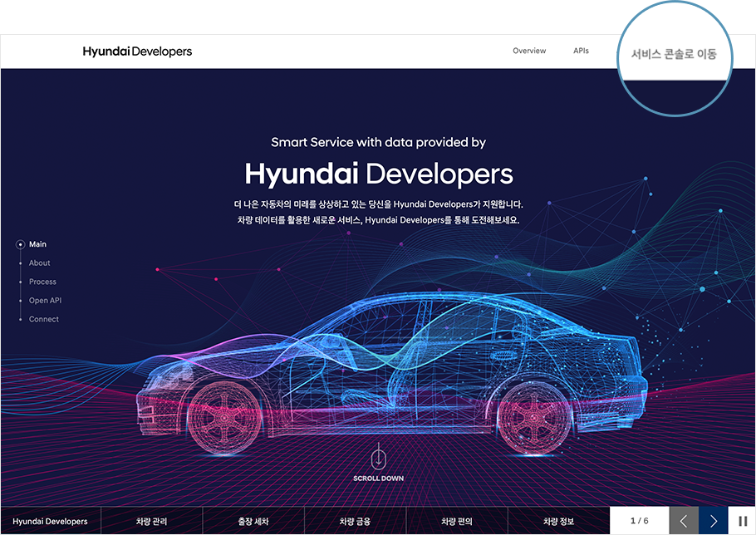The width and height of the screenshot is (756, 535).
Task: Select Main in the side navigation
Action: pyautogui.click(x=37, y=244)
